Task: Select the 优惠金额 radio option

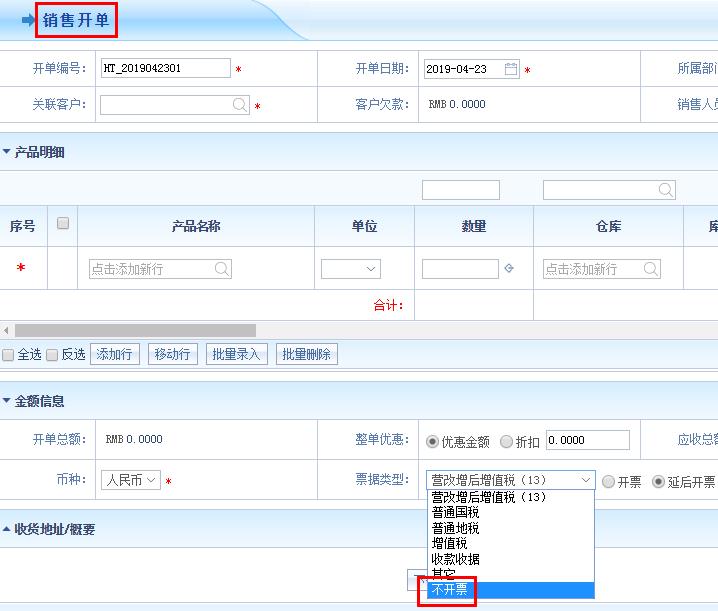Action: (432, 442)
